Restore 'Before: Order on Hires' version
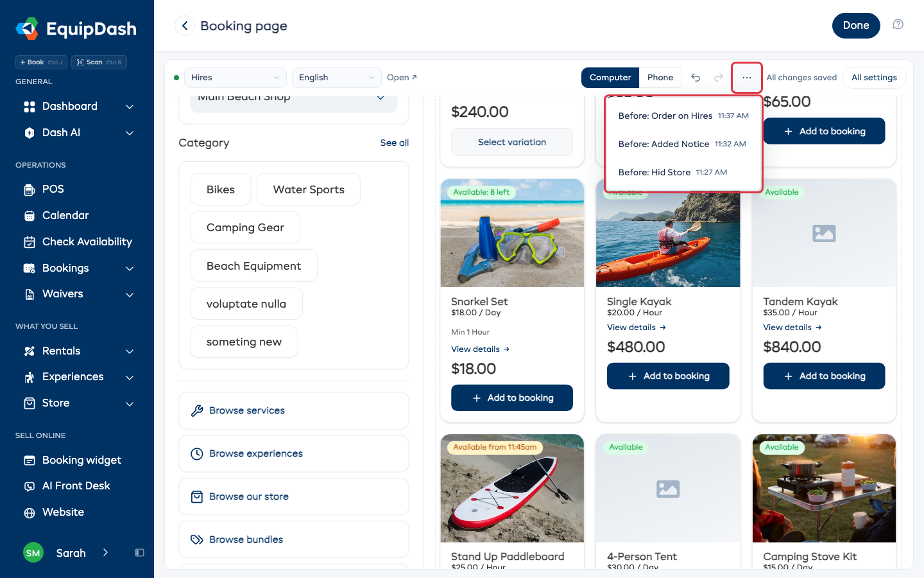Screen dimensions: 924x578 [683, 116]
